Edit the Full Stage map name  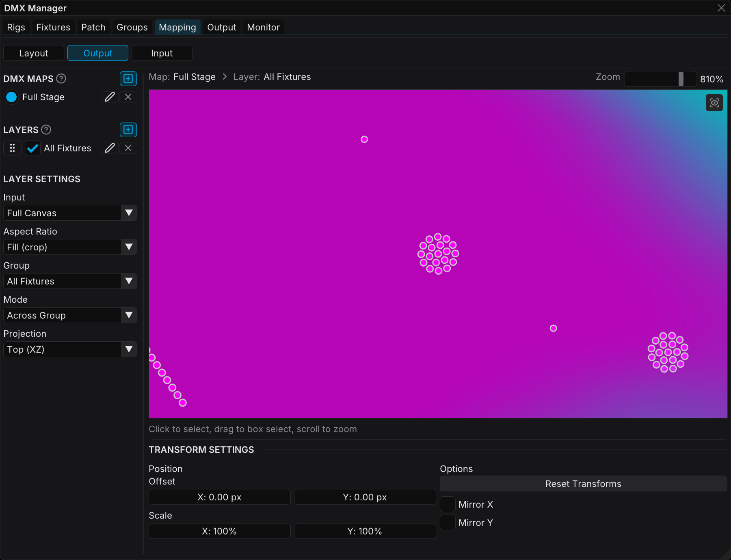coord(110,97)
